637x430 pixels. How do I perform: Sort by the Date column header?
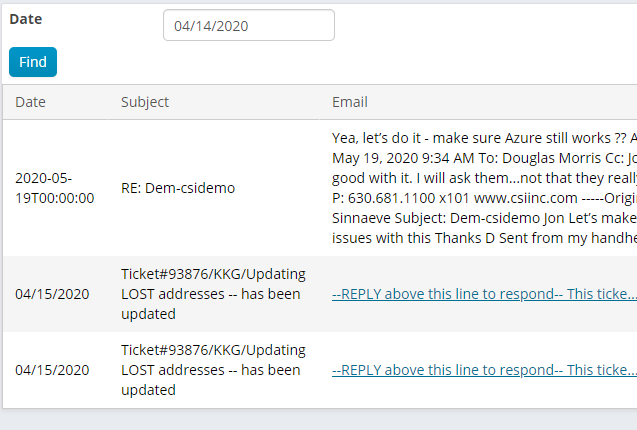click(x=30, y=102)
